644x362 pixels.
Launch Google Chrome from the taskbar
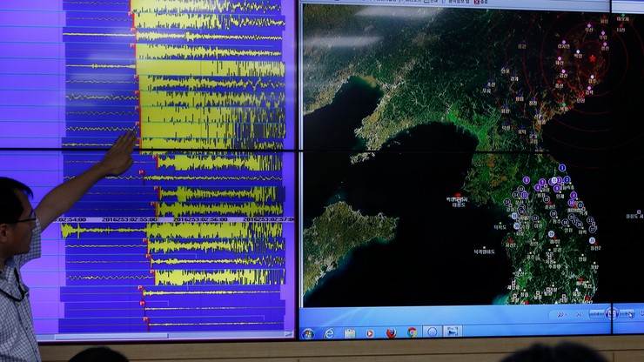pos(412,332)
